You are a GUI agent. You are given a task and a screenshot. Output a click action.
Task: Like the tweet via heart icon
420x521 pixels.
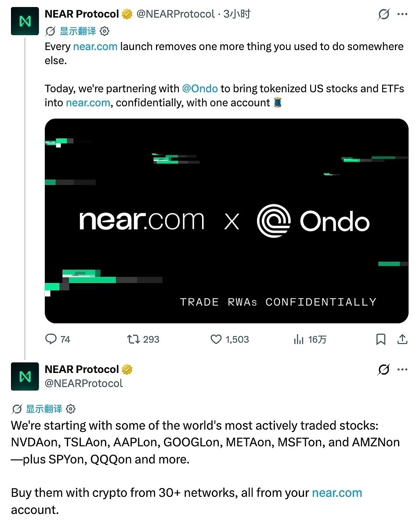(x=216, y=339)
